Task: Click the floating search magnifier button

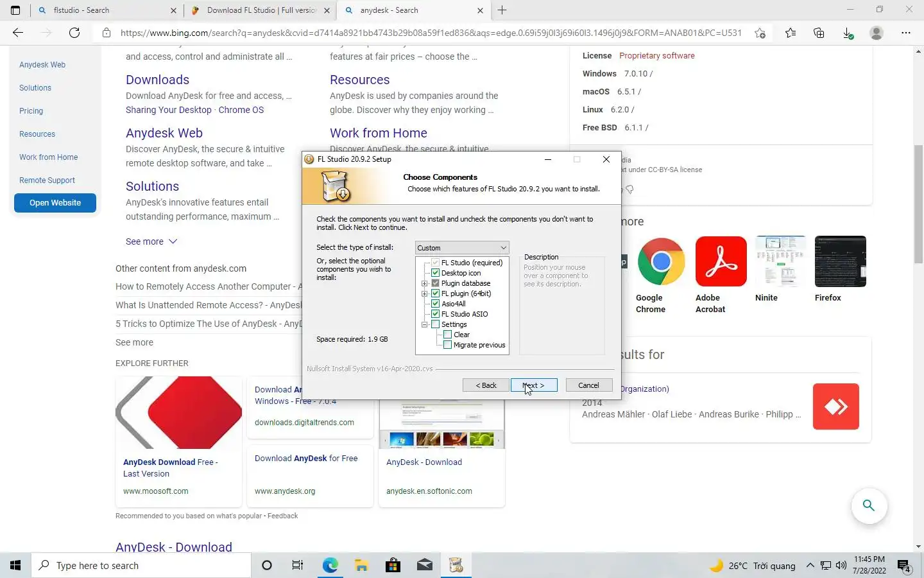Action: point(869,505)
